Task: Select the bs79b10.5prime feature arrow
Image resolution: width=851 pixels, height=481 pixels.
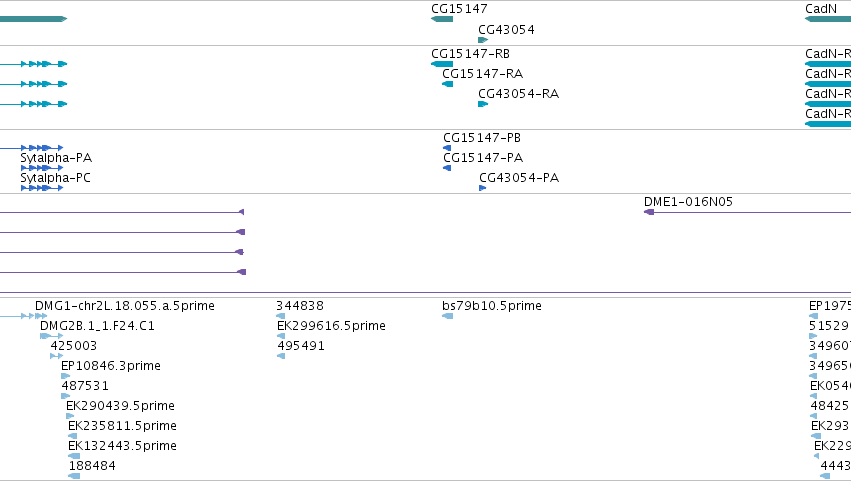Action: point(448,316)
